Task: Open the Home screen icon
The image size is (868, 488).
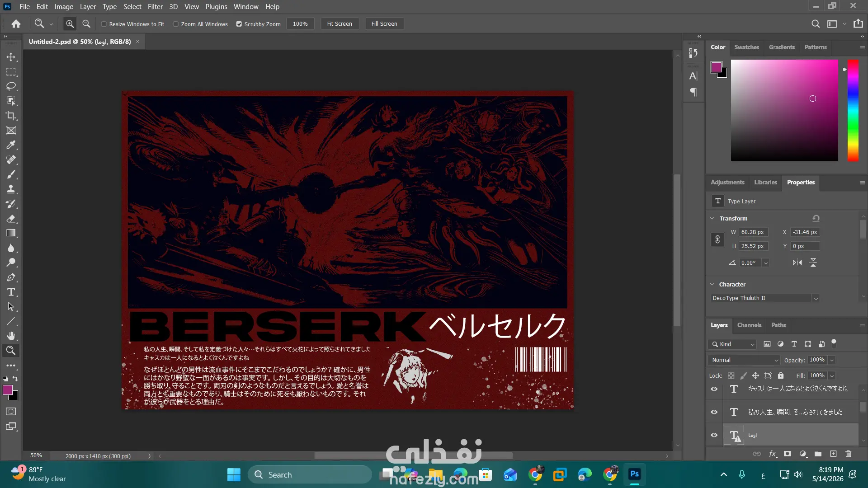Action: point(16,24)
